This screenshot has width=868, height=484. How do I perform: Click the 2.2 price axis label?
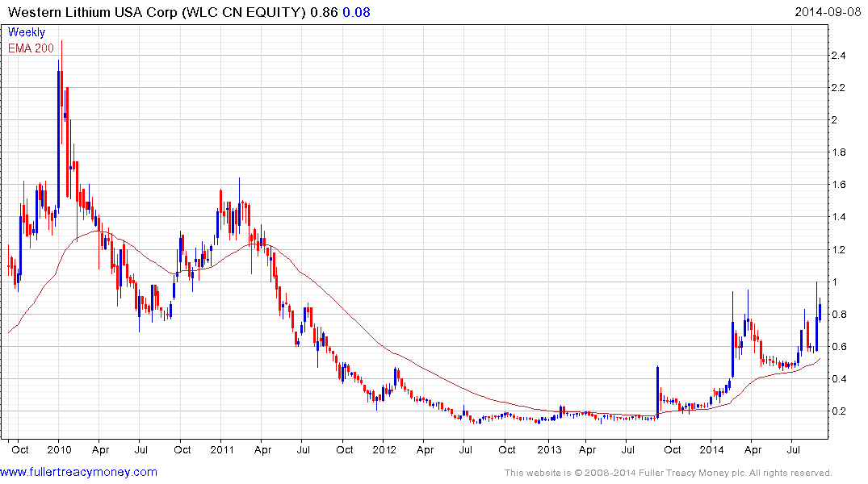pos(838,87)
